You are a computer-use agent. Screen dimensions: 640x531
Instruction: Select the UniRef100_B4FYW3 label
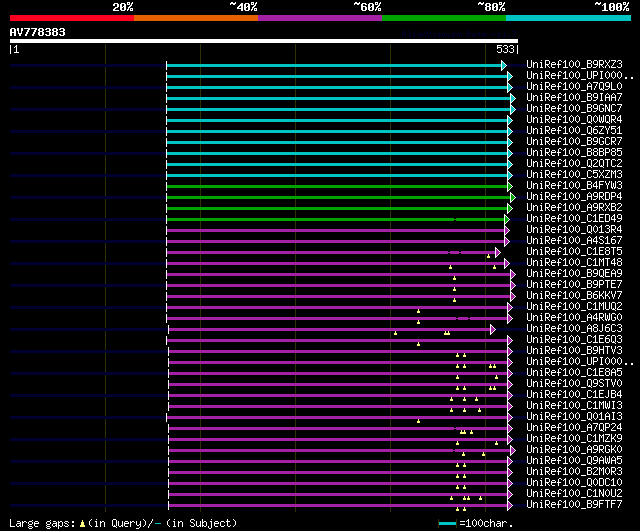pyautogui.click(x=574, y=186)
